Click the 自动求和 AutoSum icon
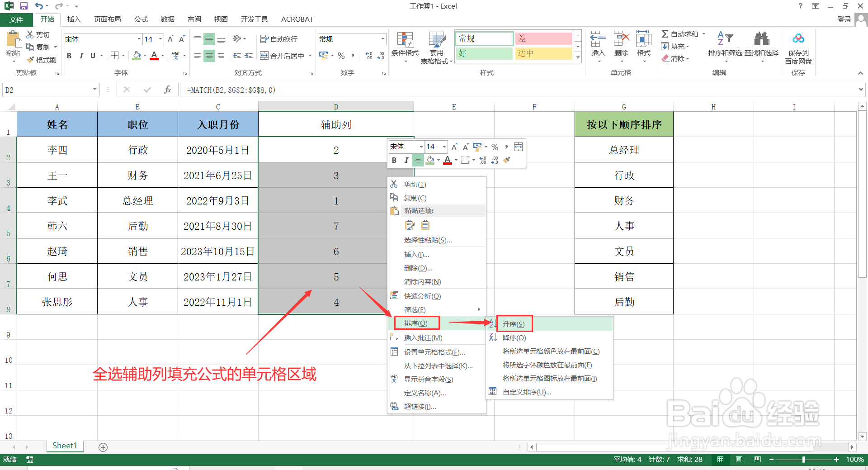The width and height of the screenshot is (868, 470). [665, 33]
